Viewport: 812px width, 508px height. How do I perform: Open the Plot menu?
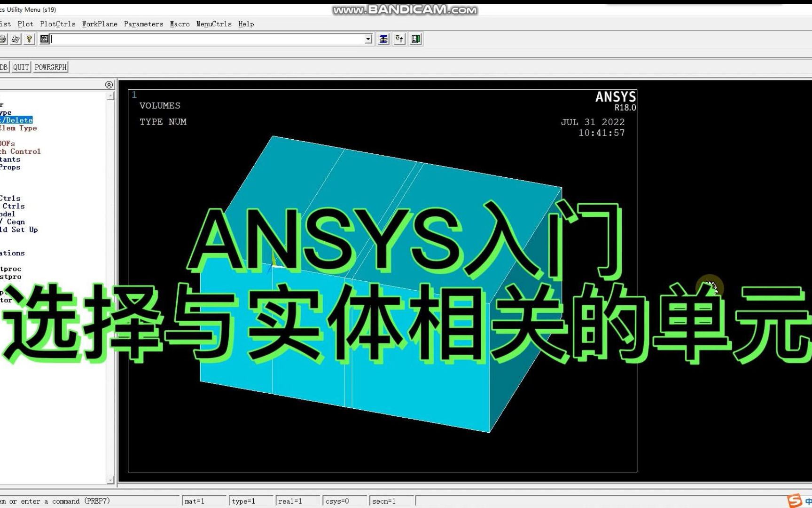coord(25,24)
